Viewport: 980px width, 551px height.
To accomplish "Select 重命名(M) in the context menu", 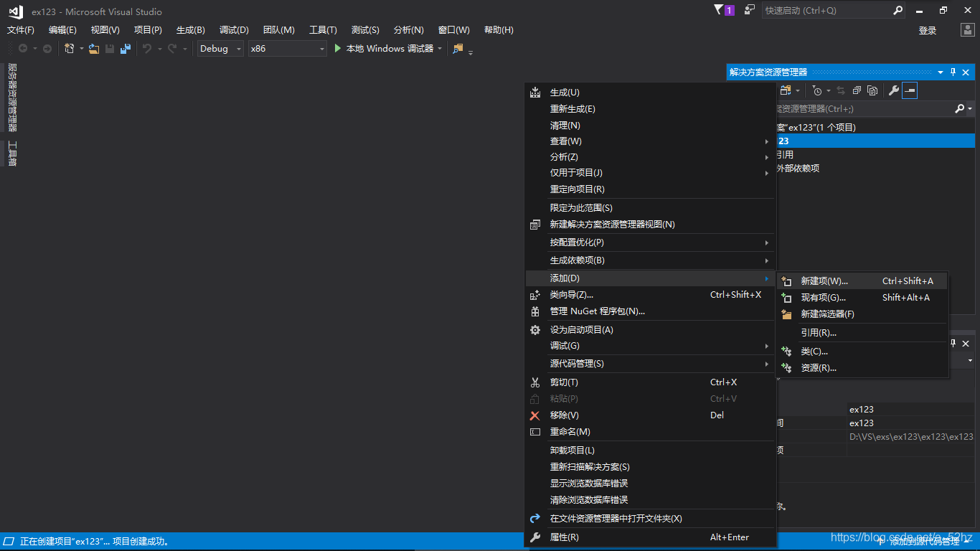I will pos(651,432).
